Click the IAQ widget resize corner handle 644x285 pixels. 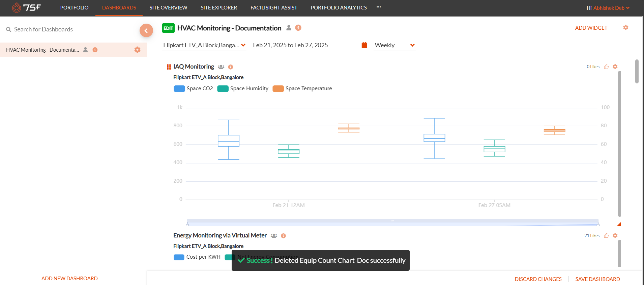tap(619, 224)
